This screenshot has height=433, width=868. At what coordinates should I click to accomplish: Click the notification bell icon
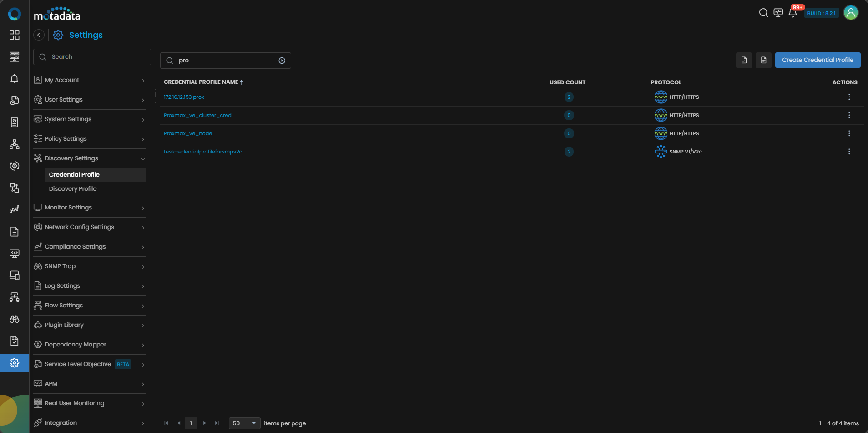(792, 13)
